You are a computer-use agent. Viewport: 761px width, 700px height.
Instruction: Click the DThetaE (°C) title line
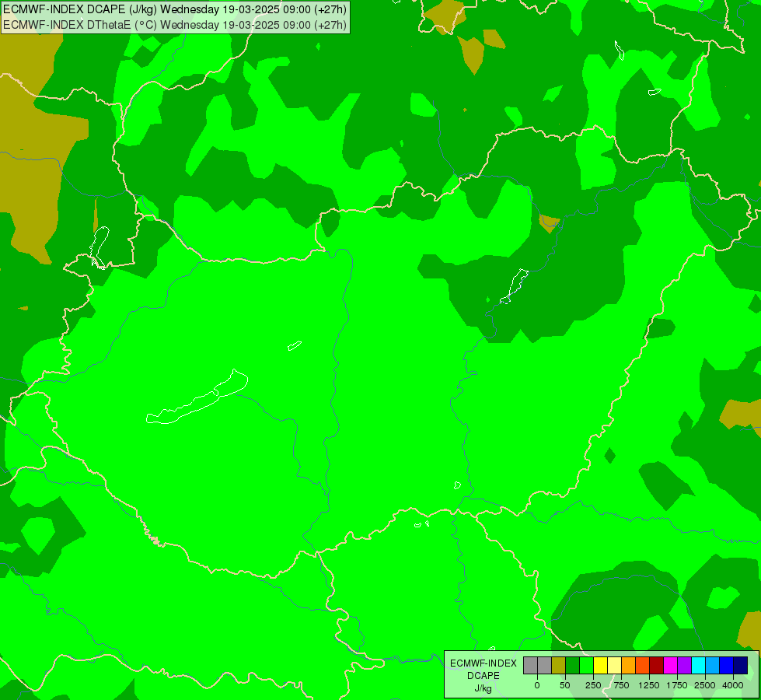(x=175, y=25)
